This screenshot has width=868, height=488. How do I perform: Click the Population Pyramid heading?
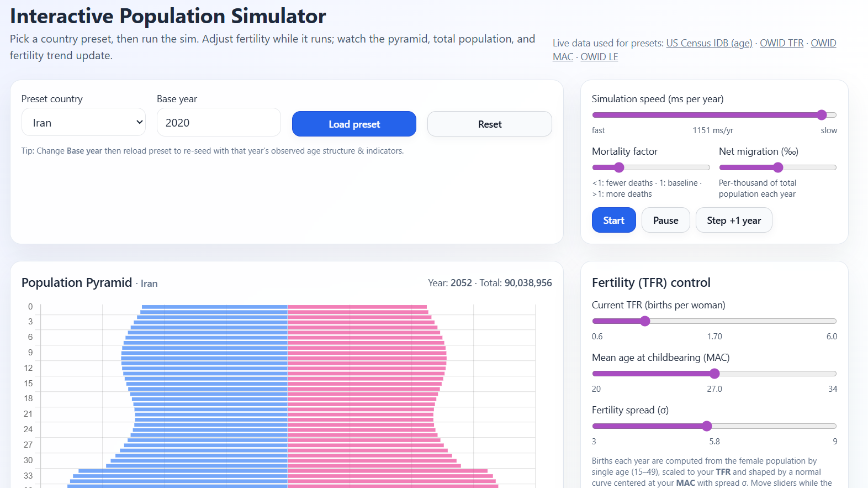tap(77, 283)
